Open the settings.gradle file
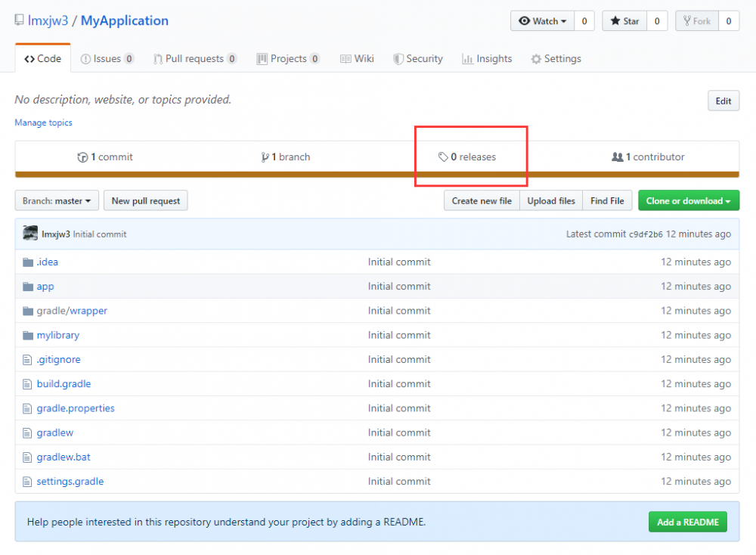Viewport: 756px width, 555px height. (70, 482)
